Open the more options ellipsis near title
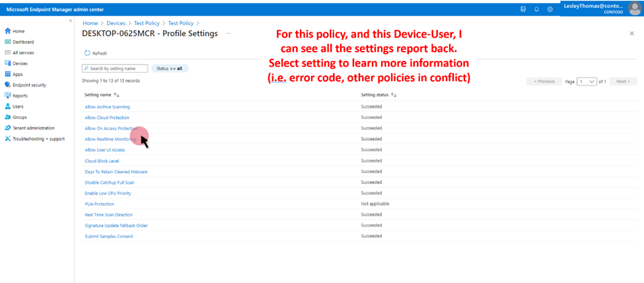 [229, 33]
